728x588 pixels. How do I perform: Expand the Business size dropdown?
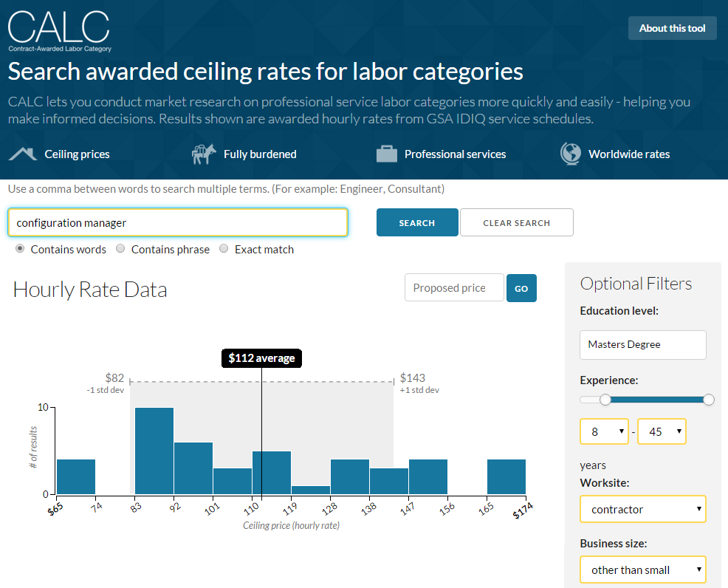pos(642,570)
